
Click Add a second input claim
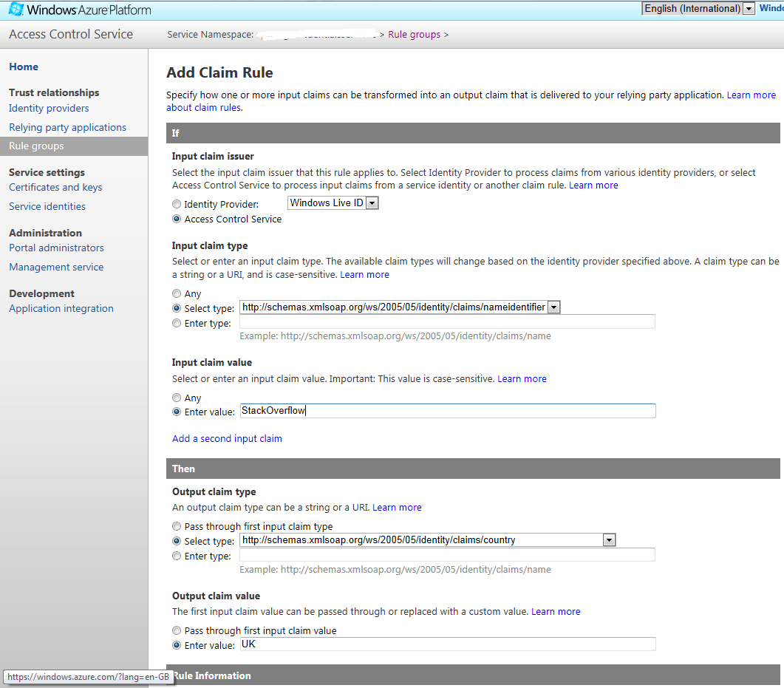tap(227, 438)
